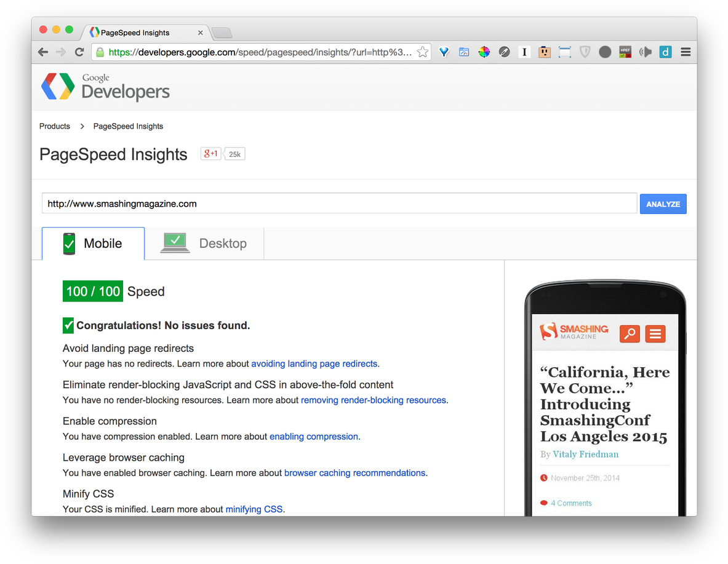This screenshot has width=728, height=564.
Task: Switch to the Desktop tab
Action: click(204, 244)
